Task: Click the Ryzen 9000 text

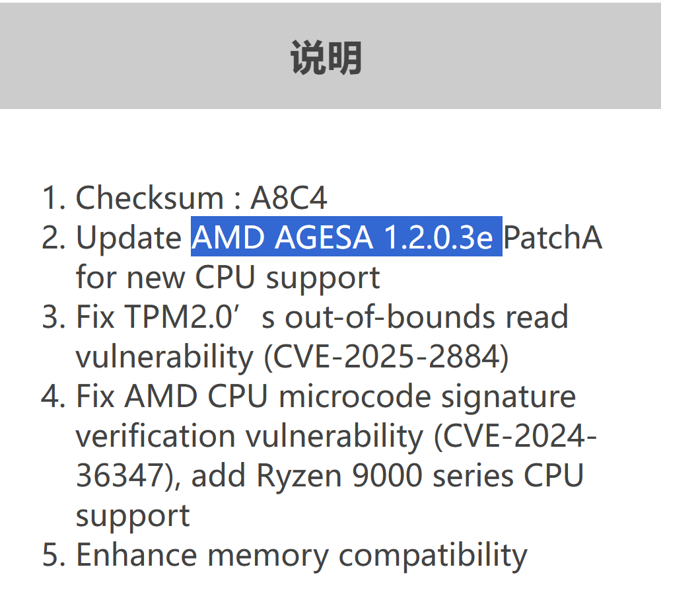Action: 339,476
